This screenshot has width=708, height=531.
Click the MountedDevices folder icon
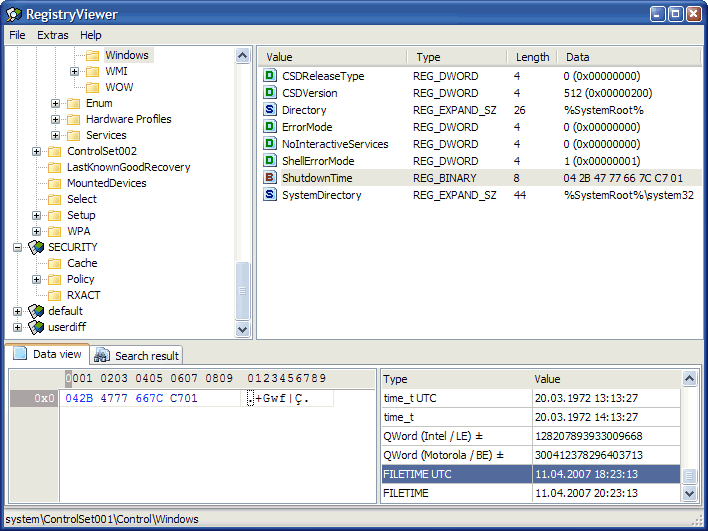(55, 183)
